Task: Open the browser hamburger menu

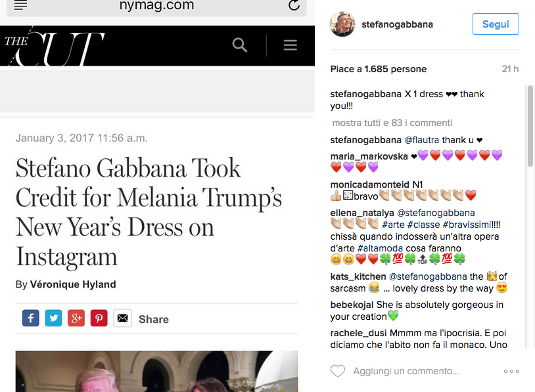Action: coord(19,7)
